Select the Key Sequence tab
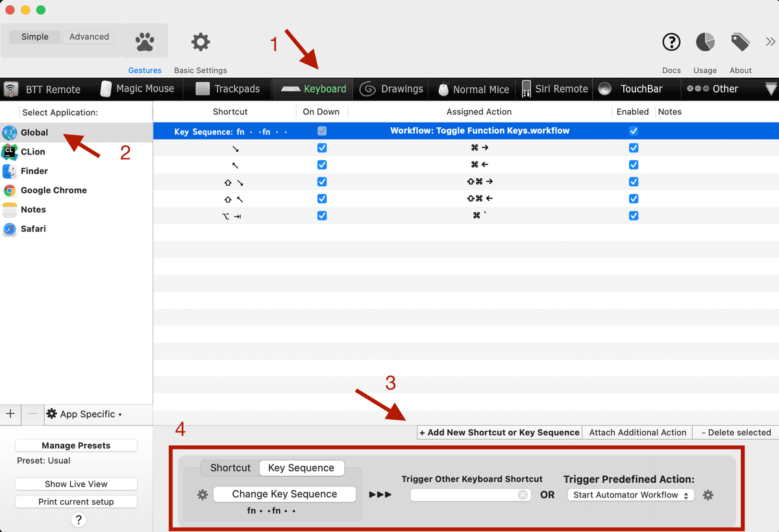 coord(302,468)
